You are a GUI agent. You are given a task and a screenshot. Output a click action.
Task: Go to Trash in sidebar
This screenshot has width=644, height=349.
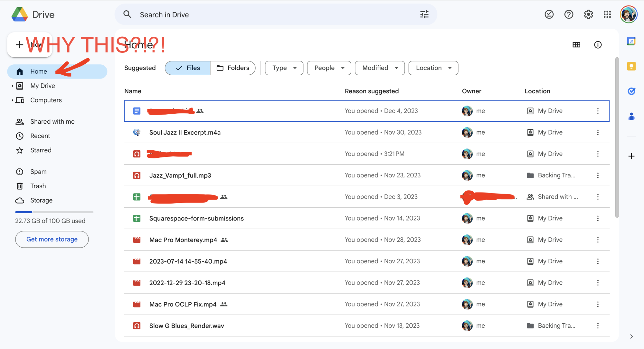tap(38, 186)
